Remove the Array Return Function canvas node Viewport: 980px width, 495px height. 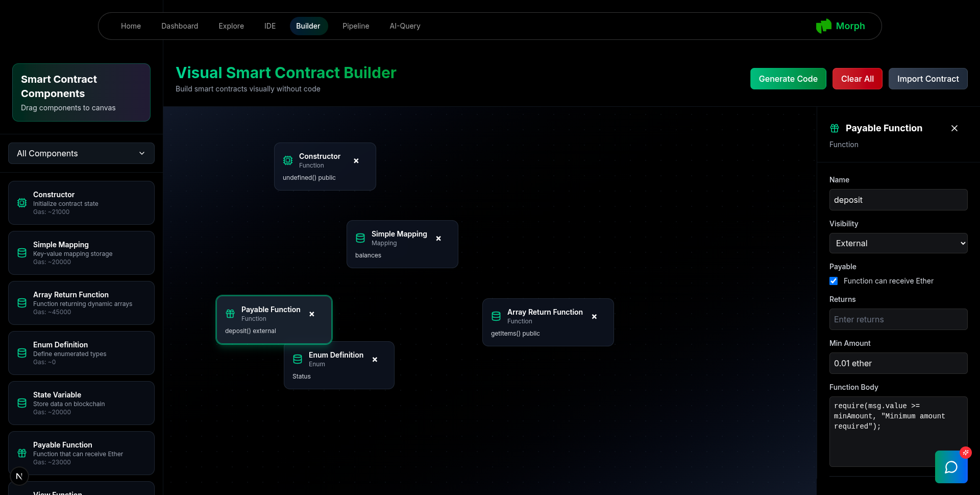(594, 317)
